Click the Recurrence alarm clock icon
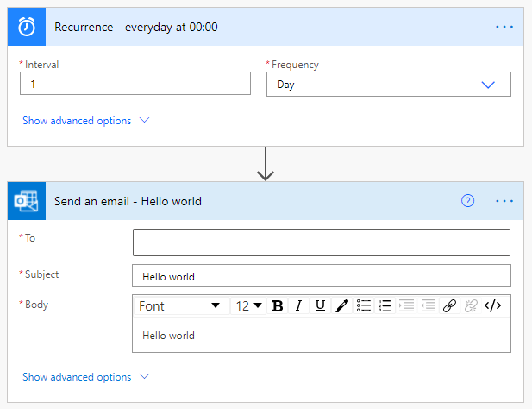Image resolution: width=532 pixels, height=409 pixels. pyautogui.click(x=27, y=27)
